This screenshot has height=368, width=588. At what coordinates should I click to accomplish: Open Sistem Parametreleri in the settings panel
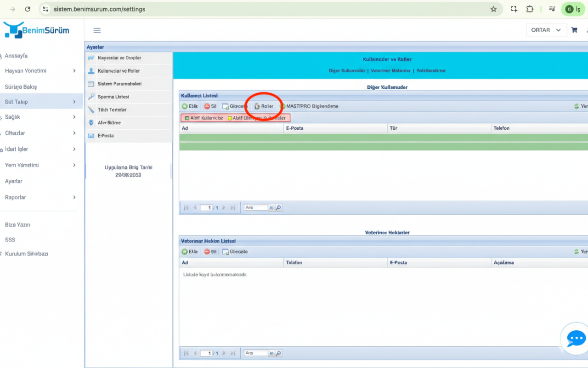pyautogui.click(x=119, y=84)
